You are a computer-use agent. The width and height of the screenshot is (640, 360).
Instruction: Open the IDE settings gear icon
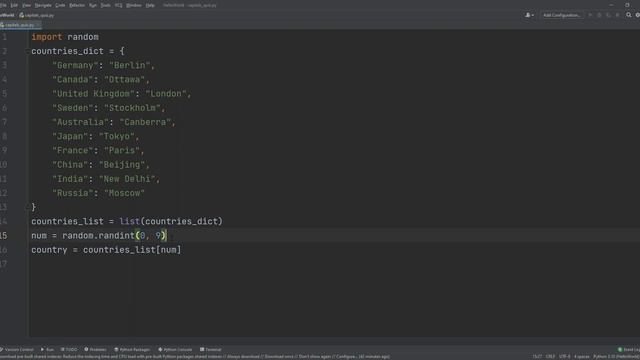click(x=637, y=15)
